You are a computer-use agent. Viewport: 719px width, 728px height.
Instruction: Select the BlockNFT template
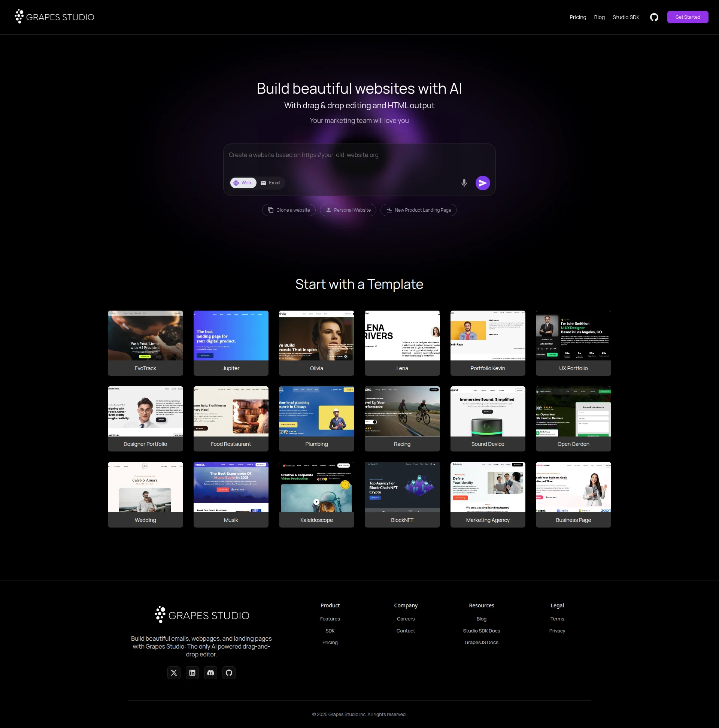pyautogui.click(x=402, y=494)
